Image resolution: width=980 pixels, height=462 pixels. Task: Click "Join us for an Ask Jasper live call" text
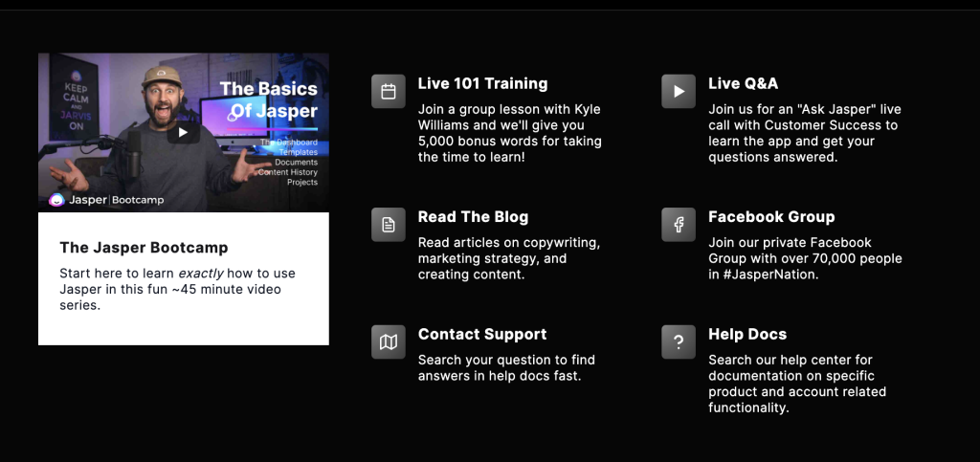coord(805,133)
